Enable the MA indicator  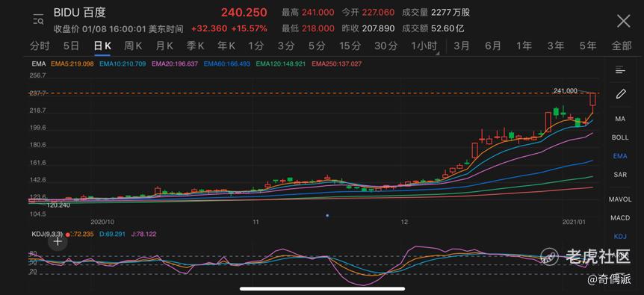(x=620, y=119)
